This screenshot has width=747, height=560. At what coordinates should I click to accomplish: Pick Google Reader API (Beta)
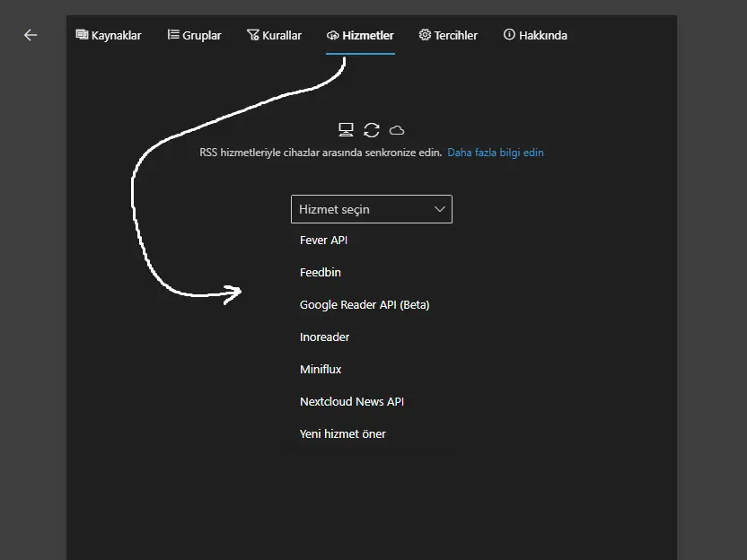point(372,305)
